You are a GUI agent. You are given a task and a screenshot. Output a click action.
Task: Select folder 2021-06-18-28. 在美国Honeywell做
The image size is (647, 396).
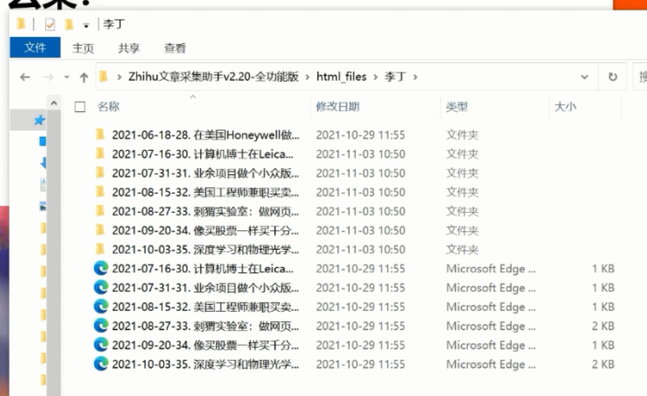[x=205, y=135]
